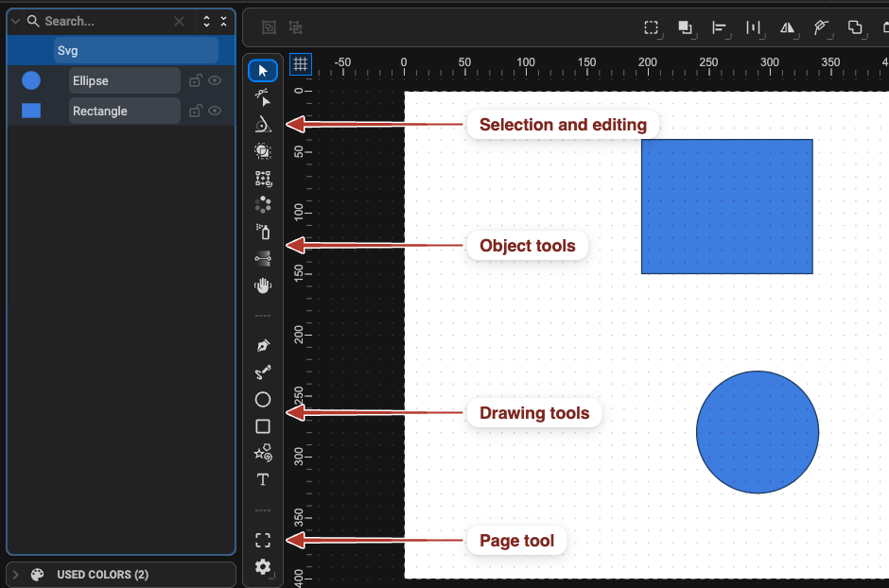This screenshot has width=889, height=588.
Task: Toggle the grid button beside the ruler
Action: [301, 64]
